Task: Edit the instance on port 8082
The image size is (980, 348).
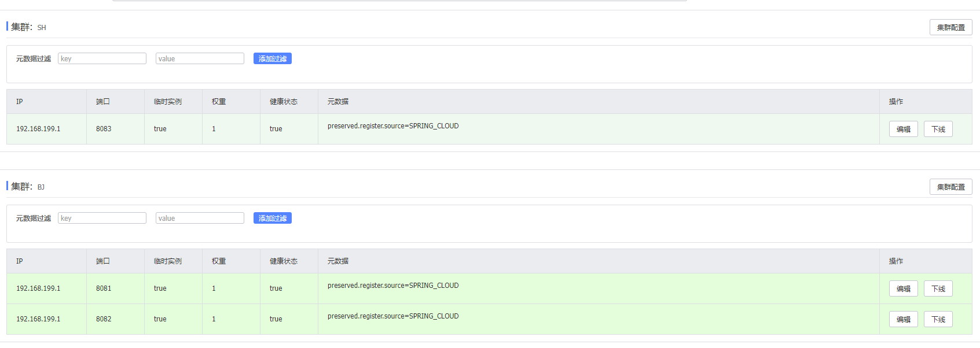Action: coord(903,319)
